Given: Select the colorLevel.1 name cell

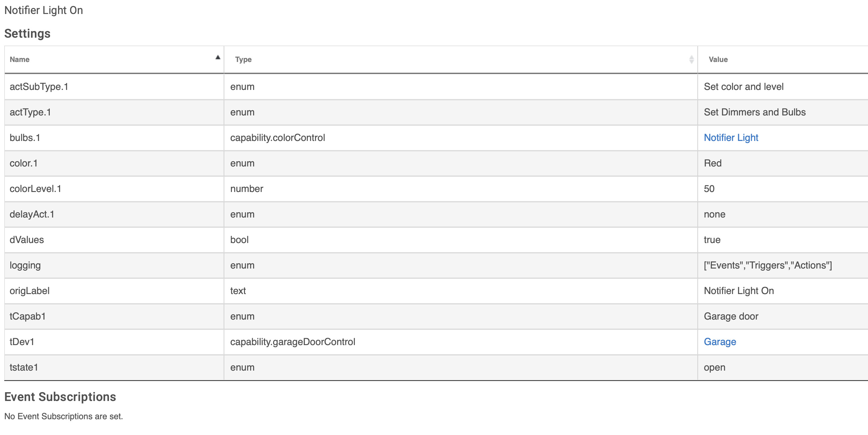Looking at the screenshot, I should click(x=114, y=189).
